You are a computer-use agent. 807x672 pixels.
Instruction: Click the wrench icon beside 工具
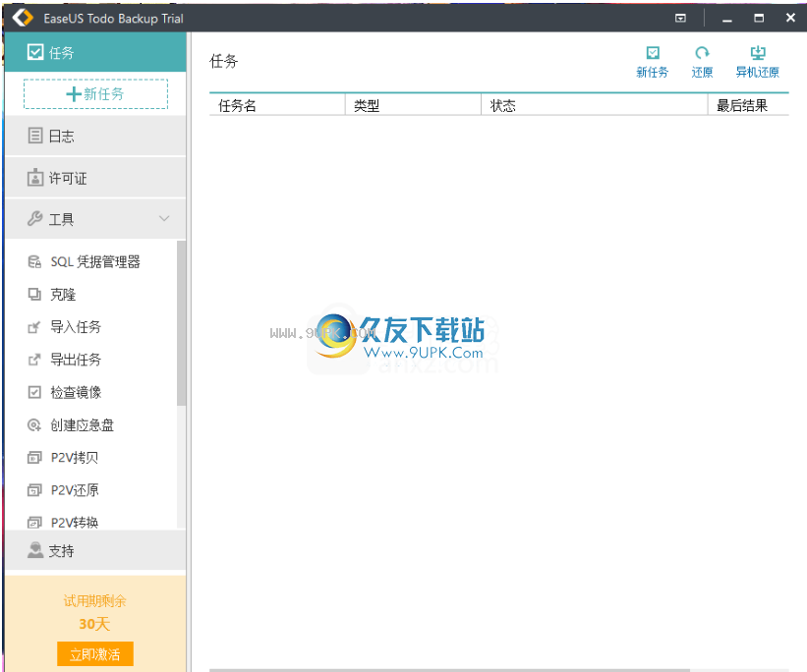point(35,219)
